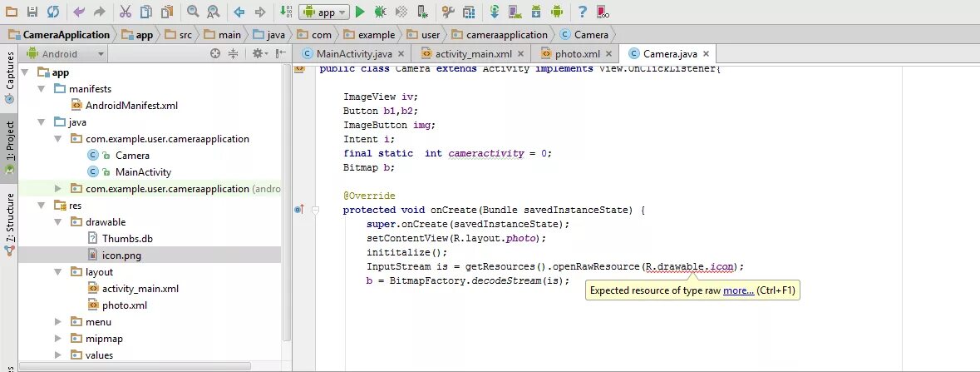
Task: Click Collapse All icon in Project panel
Action: (233, 54)
